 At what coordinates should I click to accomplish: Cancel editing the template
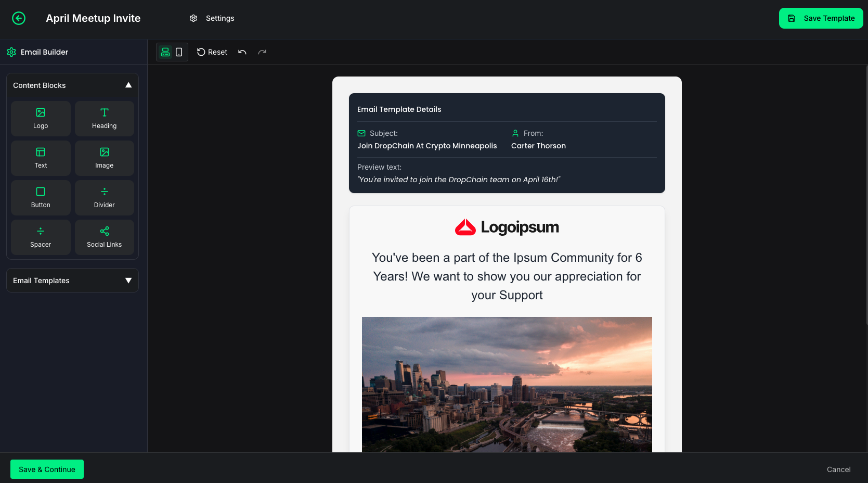[x=839, y=469]
